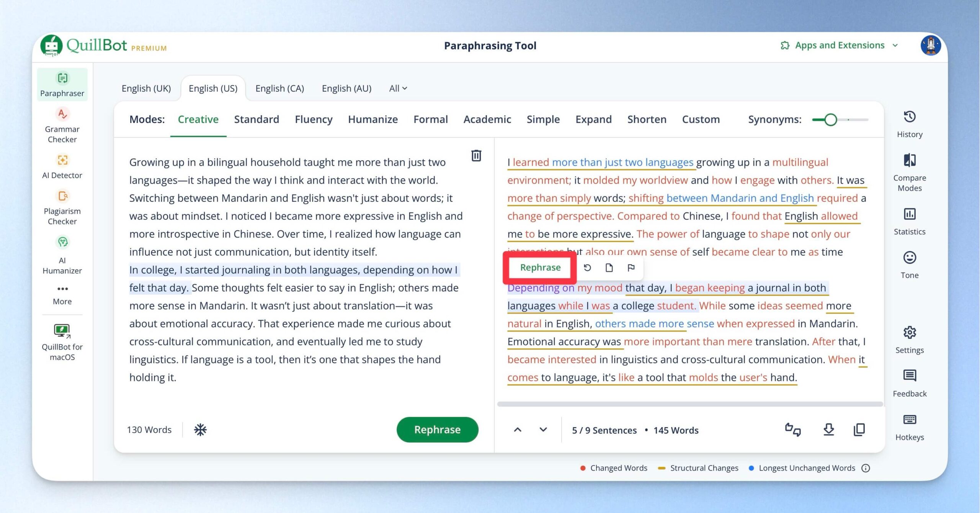
Task: Download the paraphrased output
Action: coord(829,430)
